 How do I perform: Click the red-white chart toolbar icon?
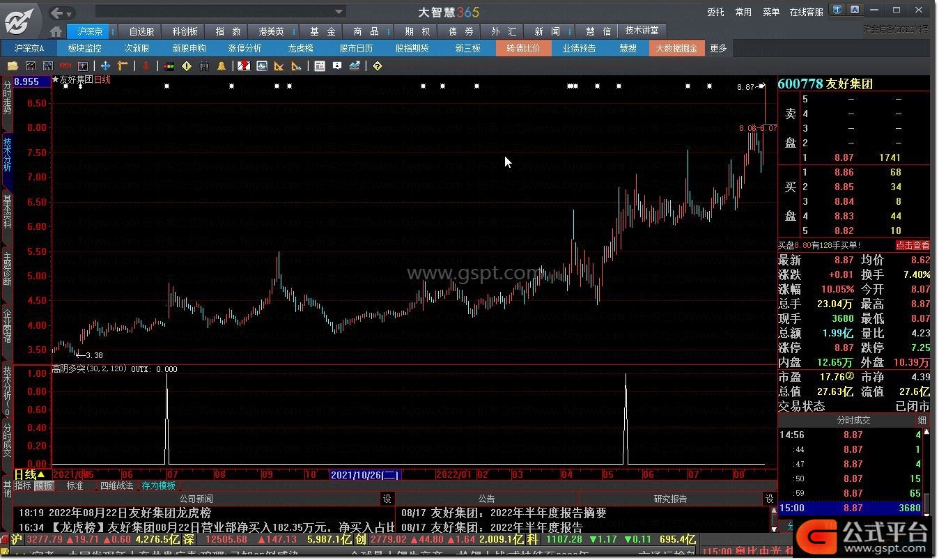tap(244, 66)
